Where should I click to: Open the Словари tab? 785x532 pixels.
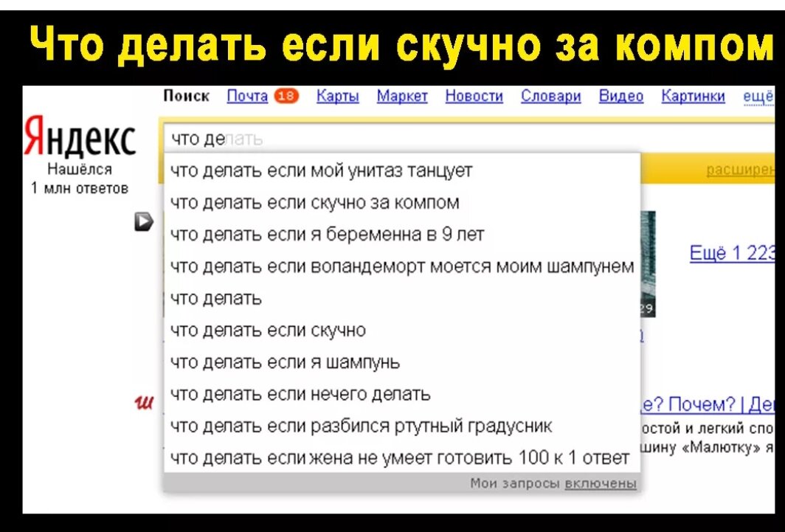tap(550, 96)
